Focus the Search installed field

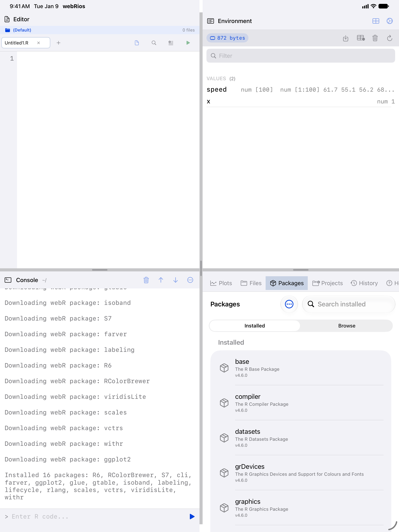pos(349,304)
